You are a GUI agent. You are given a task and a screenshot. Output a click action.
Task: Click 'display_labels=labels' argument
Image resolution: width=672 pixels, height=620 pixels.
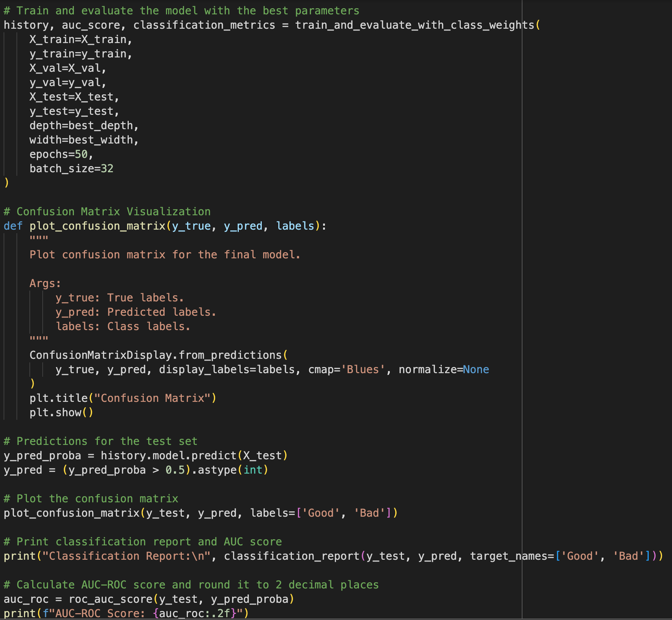pos(227,370)
